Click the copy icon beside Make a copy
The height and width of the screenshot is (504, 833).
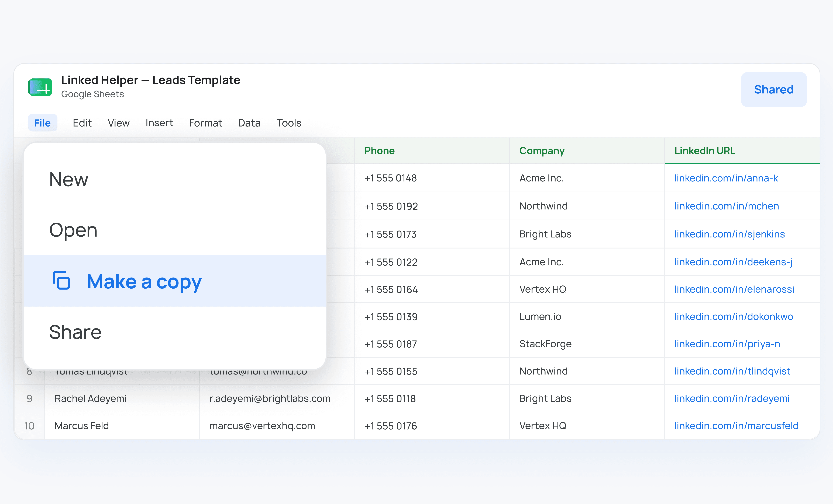(61, 280)
